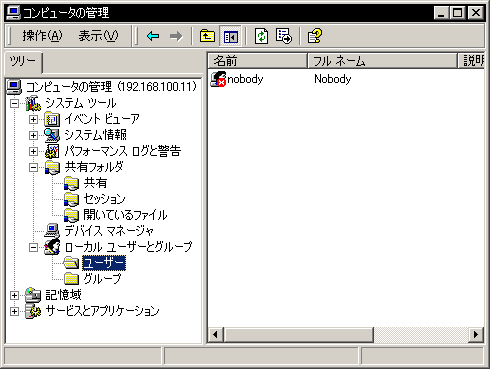Expand the イベント ビューア node
The height and width of the screenshot is (369, 490).
click(x=33, y=119)
